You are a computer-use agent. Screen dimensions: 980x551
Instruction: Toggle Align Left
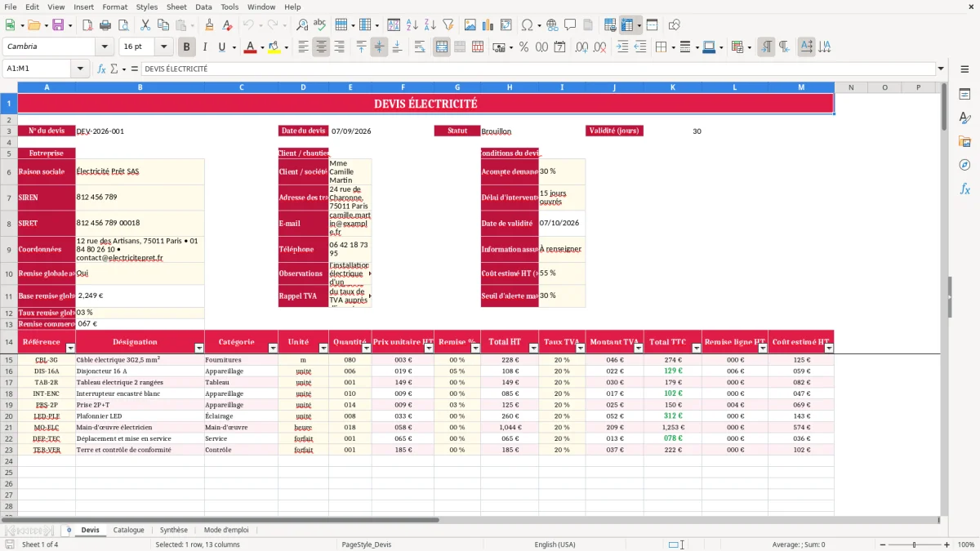point(303,47)
